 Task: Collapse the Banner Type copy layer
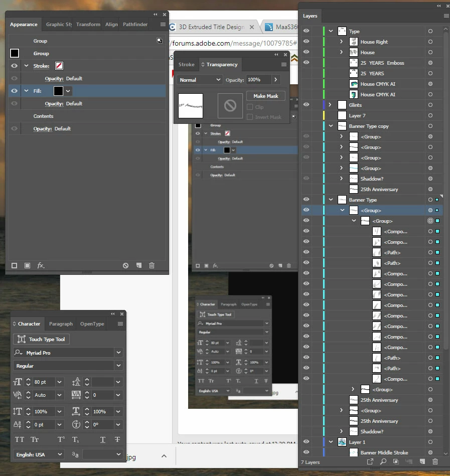(331, 126)
